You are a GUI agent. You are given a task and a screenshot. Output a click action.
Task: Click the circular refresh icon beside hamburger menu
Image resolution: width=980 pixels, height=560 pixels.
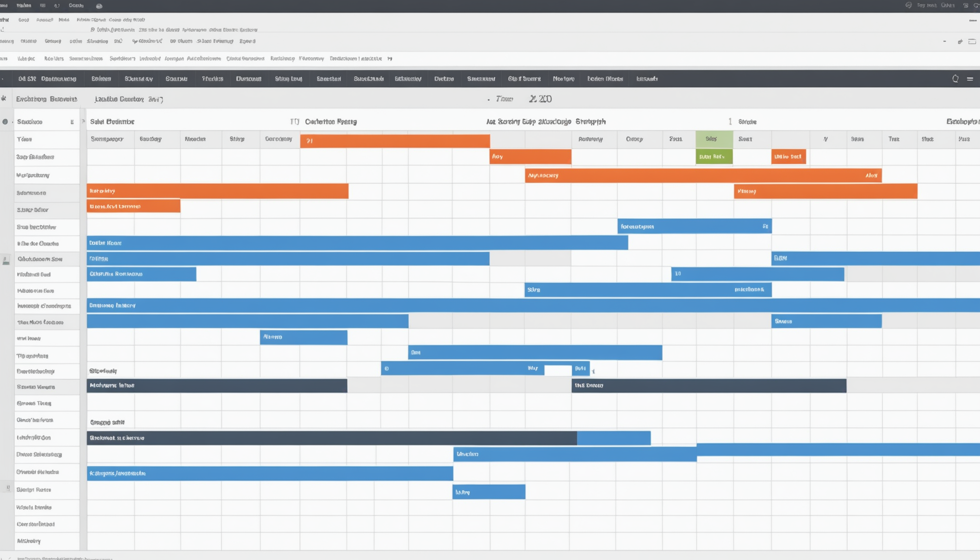pyautogui.click(x=955, y=79)
